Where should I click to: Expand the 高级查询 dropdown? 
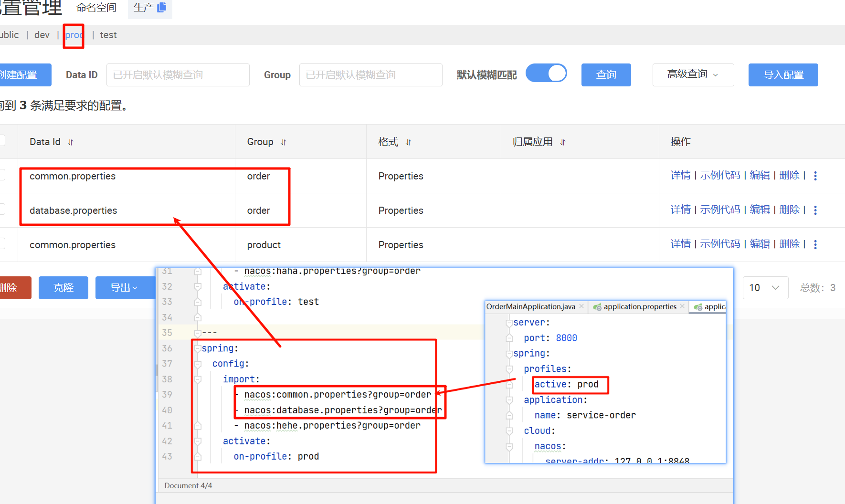click(693, 74)
